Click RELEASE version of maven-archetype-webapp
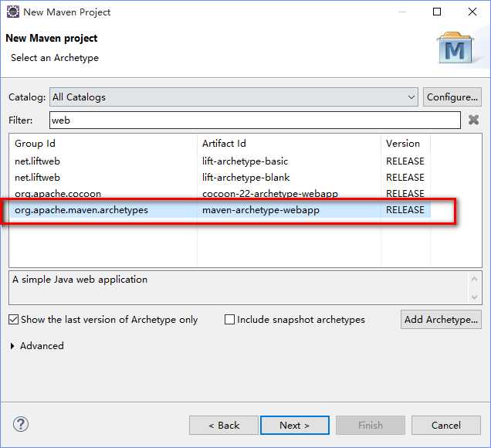 tap(405, 210)
